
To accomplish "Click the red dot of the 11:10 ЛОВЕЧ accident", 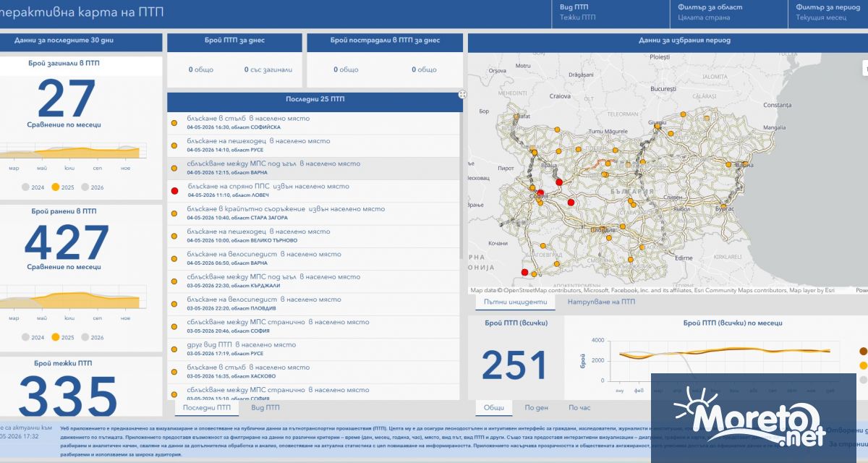I will pyautogui.click(x=174, y=191).
